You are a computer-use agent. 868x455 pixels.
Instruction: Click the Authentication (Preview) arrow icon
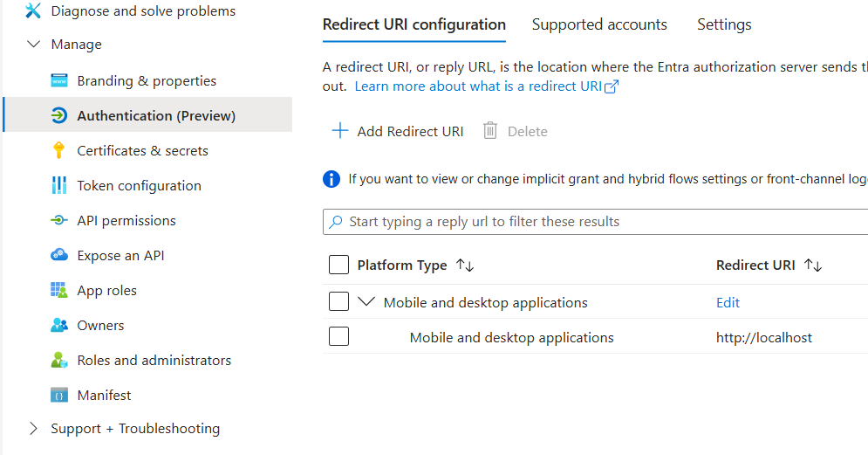click(59, 115)
